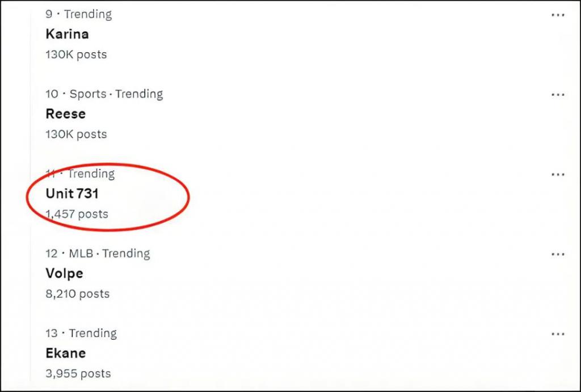This screenshot has width=581, height=392.
Task: Open more options for Volpe trend
Action: click(x=558, y=254)
